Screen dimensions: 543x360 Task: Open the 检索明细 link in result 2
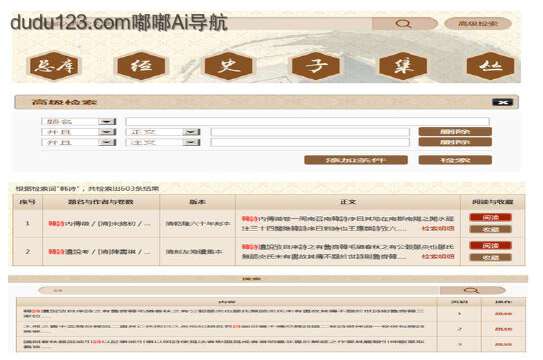point(438,256)
